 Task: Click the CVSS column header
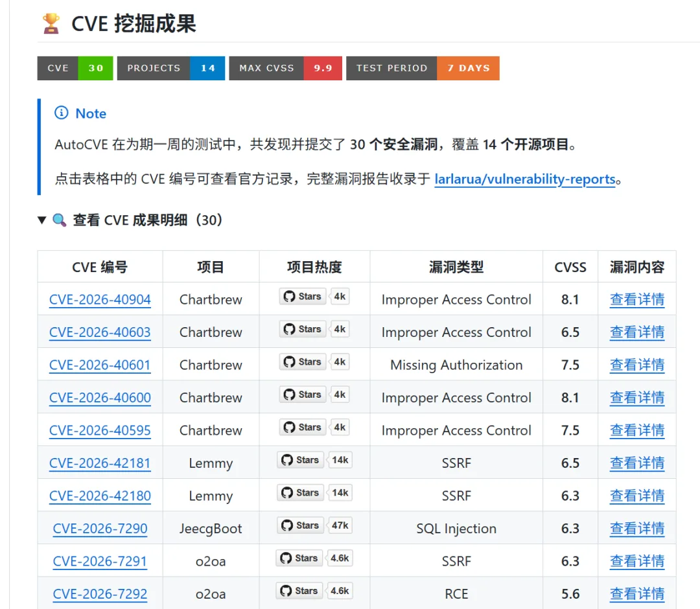coord(570,267)
